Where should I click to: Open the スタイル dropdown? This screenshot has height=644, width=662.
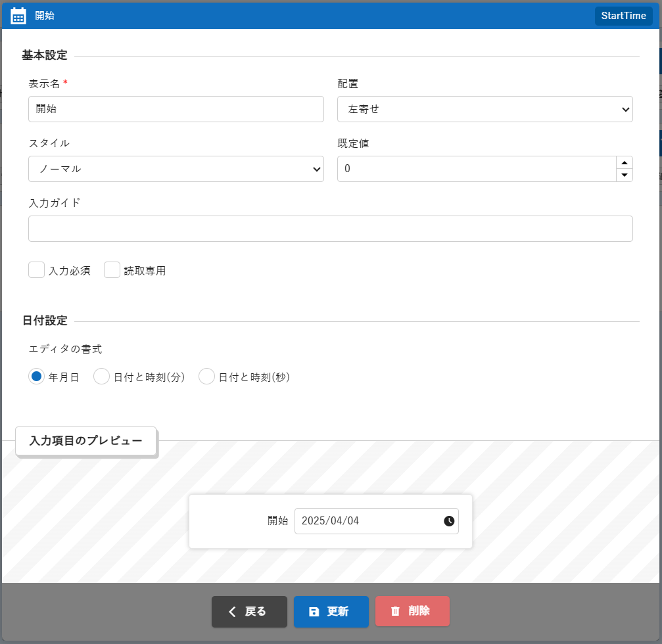tap(176, 169)
